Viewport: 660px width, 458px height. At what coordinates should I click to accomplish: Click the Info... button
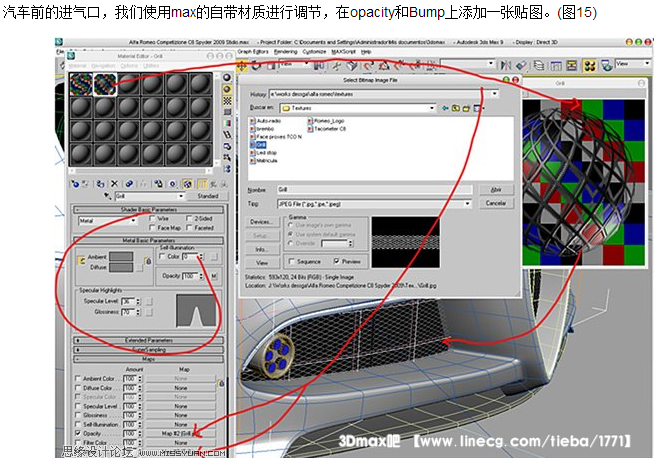point(262,249)
